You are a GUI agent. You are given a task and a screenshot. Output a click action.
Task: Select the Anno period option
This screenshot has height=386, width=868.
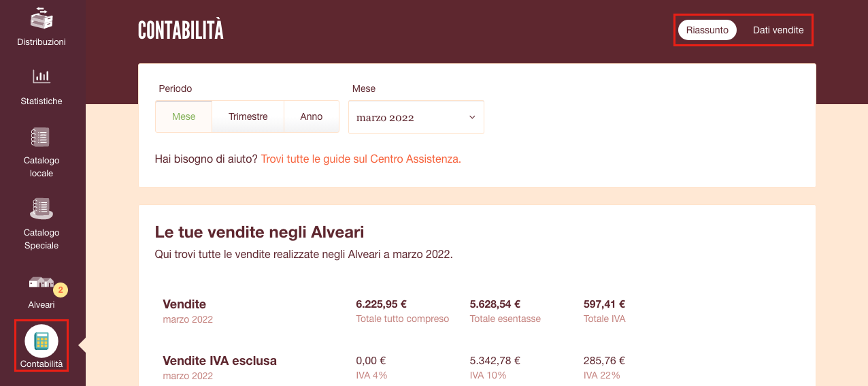tap(312, 116)
